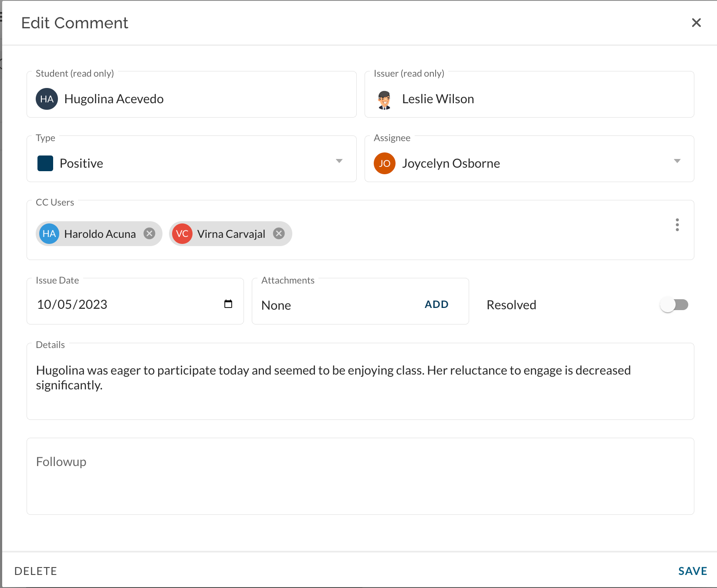Click the Positive type value text
Image resolution: width=717 pixels, height=588 pixels.
[x=81, y=163]
